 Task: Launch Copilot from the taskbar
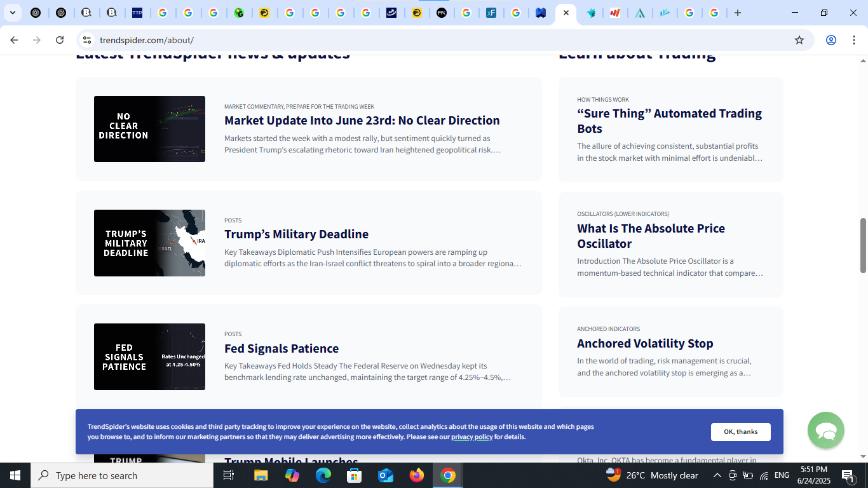(x=292, y=475)
